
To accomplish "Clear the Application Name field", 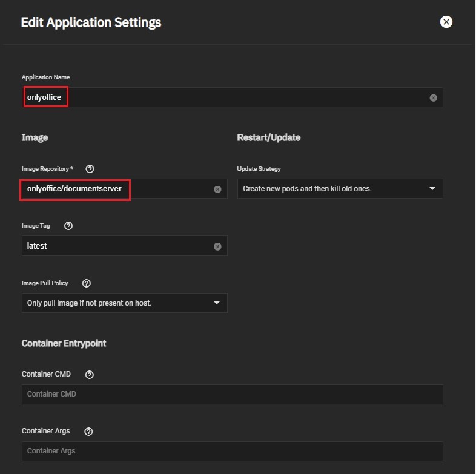I will pos(433,97).
